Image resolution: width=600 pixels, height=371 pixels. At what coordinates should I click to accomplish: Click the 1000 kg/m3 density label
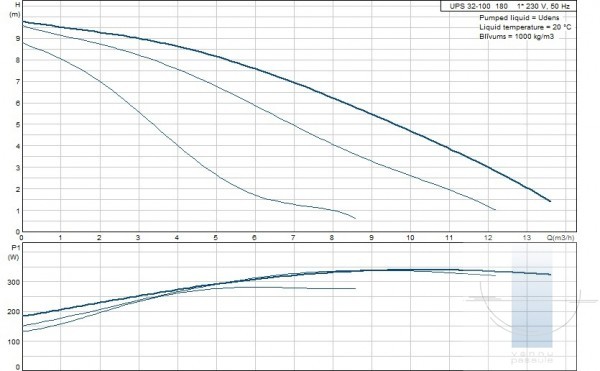(x=534, y=37)
